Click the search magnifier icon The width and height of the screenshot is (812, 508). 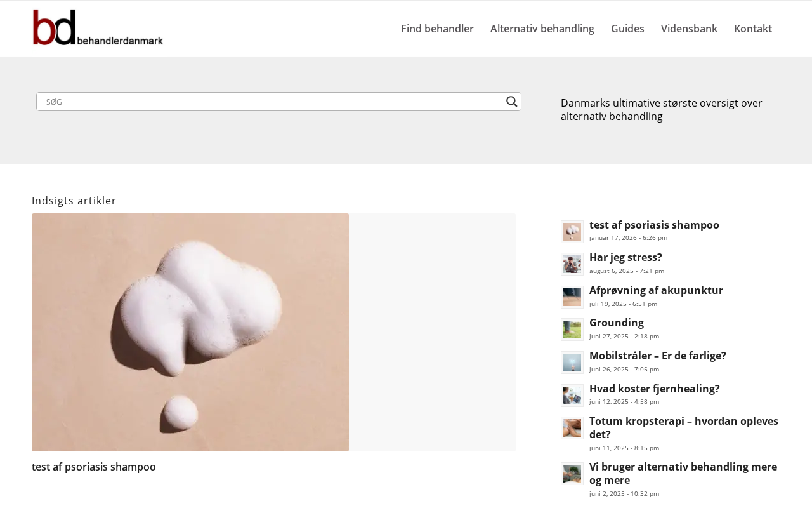click(x=511, y=102)
